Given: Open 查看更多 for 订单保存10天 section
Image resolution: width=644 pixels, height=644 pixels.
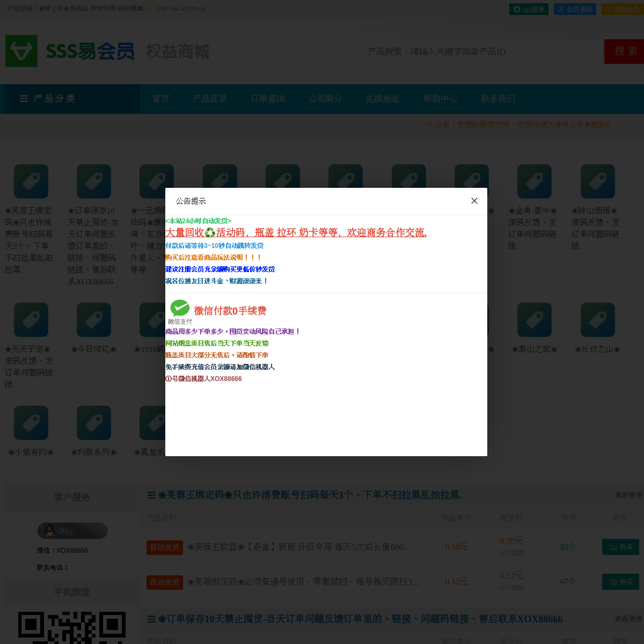Looking at the screenshot, I should coord(628,619).
